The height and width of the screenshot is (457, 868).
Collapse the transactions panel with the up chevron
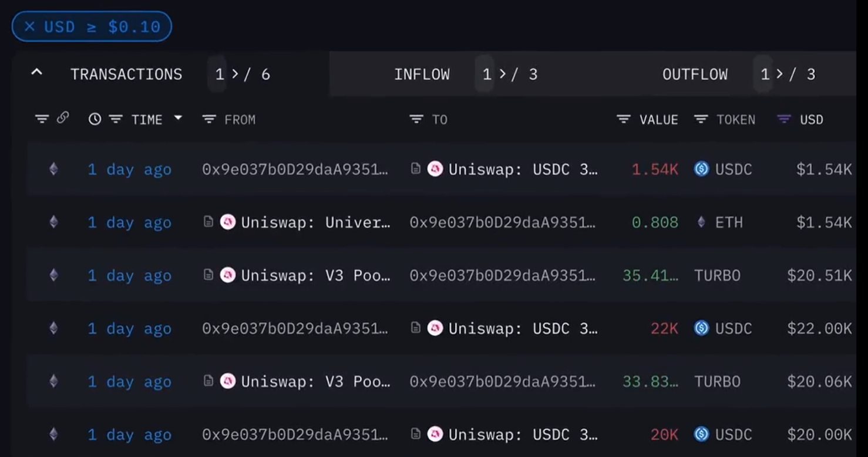tap(36, 73)
